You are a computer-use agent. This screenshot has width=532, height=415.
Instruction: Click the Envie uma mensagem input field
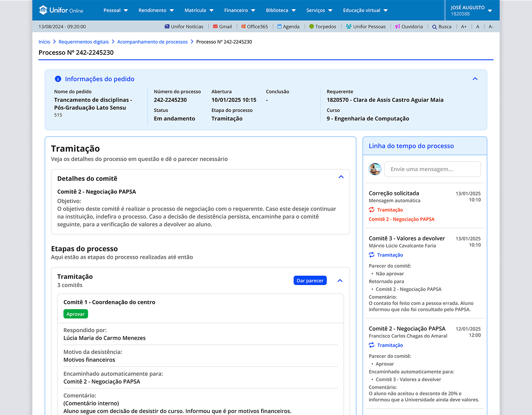pyautogui.click(x=433, y=169)
